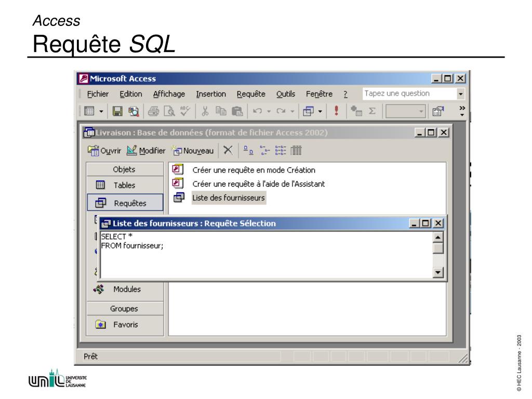Screen dimensions: 532x399
Task: Click the SQL editor scroll up arrow
Action: [438, 237]
